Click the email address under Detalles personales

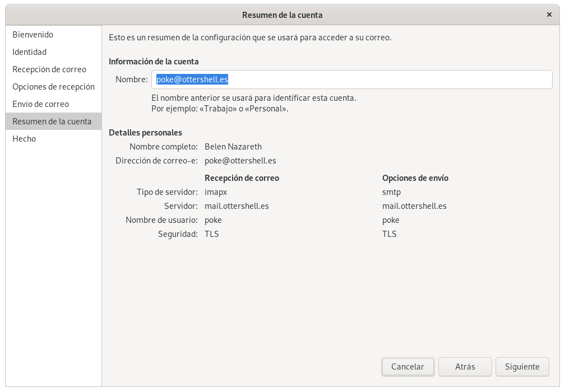pos(240,161)
